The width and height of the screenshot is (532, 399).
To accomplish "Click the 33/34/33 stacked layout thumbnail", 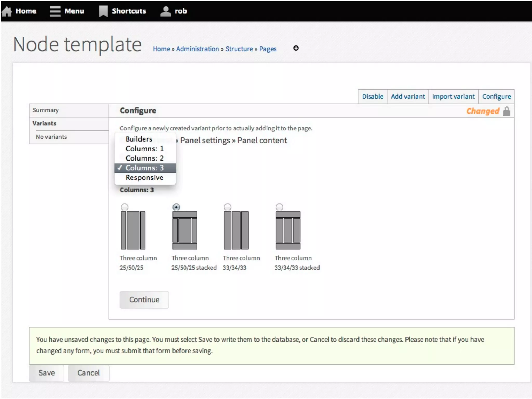I will click(x=288, y=230).
